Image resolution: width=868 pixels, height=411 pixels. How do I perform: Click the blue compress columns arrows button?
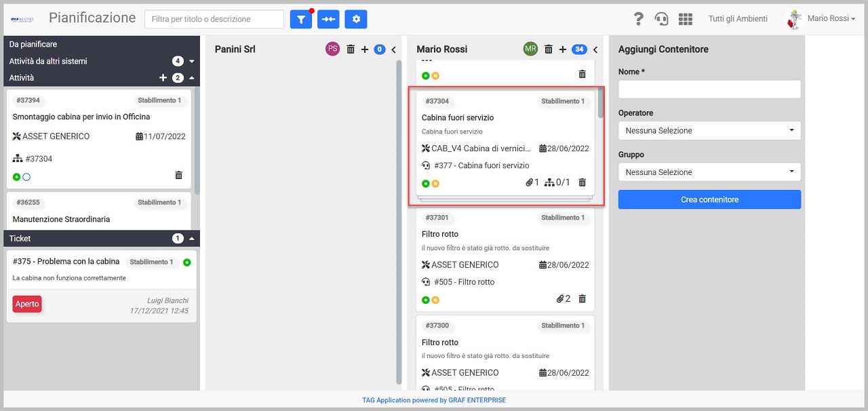[328, 20]
